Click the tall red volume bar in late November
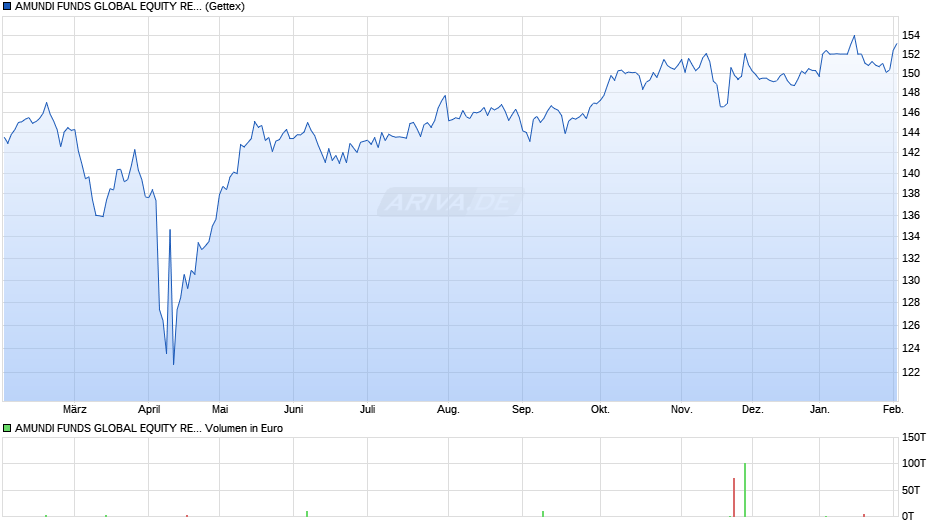Screen dimensions: 940x526 [734, 497]
